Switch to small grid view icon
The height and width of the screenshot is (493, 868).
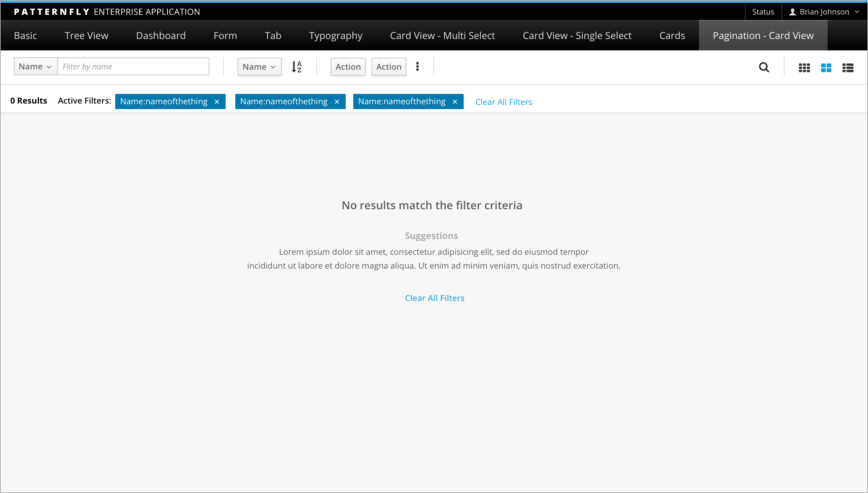tap(804, 68)
